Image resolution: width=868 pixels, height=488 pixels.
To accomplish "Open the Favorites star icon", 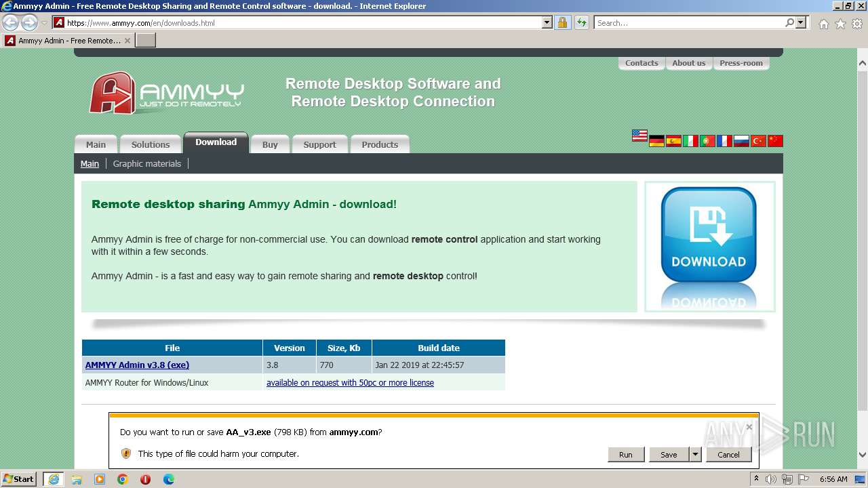I will [x=840, y=24].
